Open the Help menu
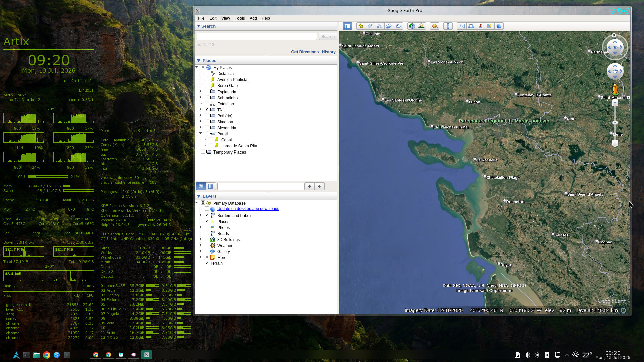This screenshot has width=644, height=362. pos(266,18)
